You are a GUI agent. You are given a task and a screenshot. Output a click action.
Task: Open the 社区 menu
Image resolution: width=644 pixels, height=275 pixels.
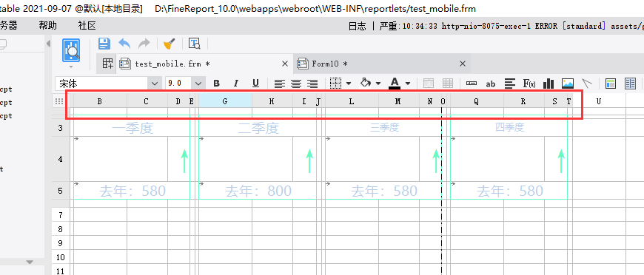pos(87,27)
